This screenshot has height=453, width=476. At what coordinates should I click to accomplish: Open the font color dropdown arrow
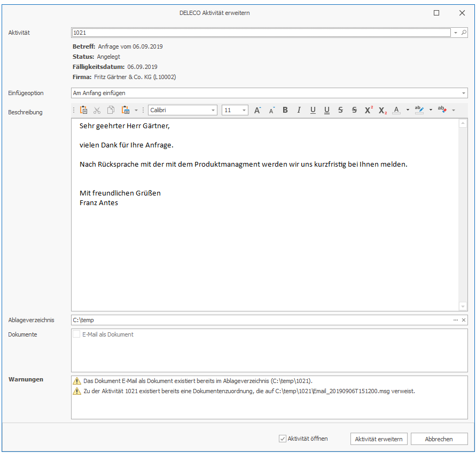408,110
